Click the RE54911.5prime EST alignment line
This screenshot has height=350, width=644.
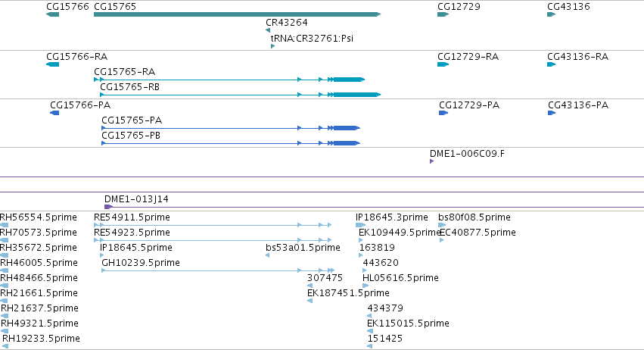click(213, 225)
